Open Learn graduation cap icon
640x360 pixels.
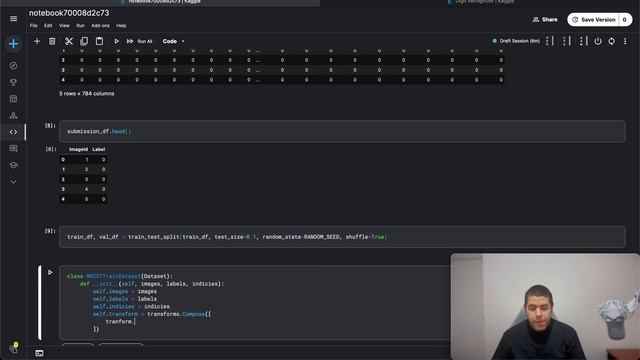point(13,165)
